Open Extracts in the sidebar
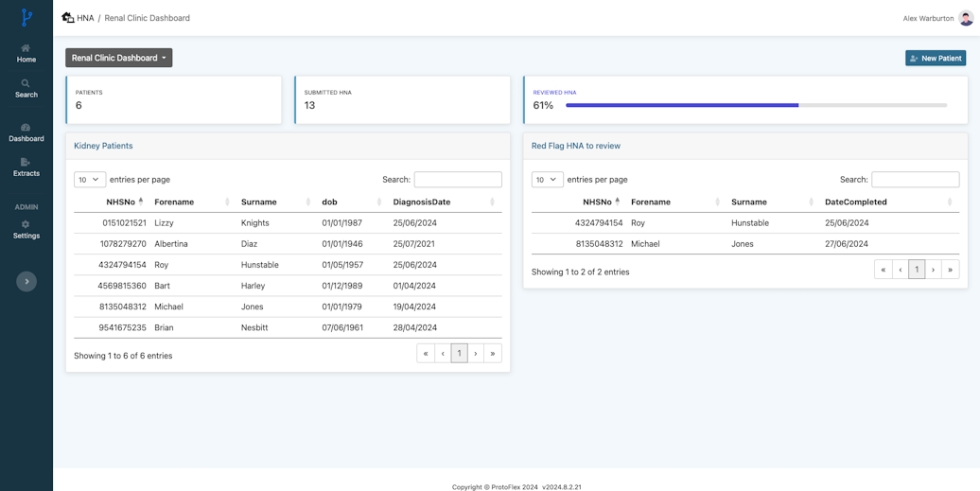The width and height of the screenshot is (980, 491). (x=26, y=167)
